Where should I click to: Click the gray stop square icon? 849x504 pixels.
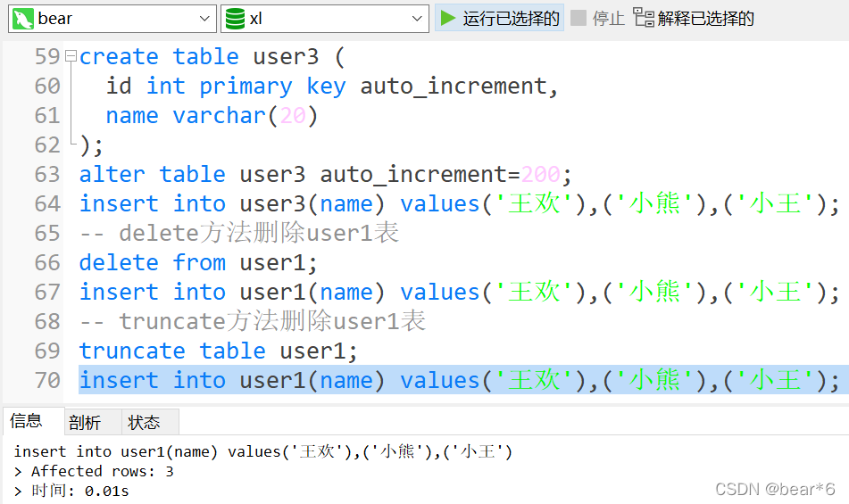(578, 18)
